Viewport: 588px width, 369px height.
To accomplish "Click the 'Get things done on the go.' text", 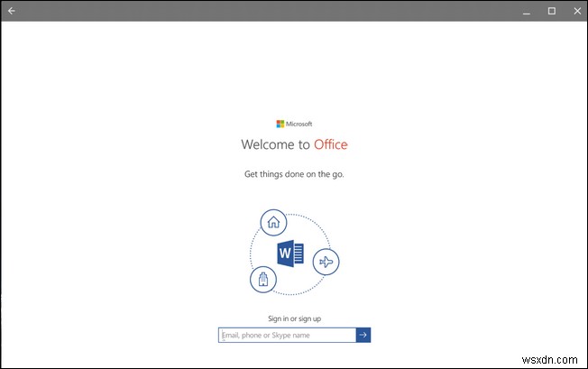I will [x=294, y=174].
